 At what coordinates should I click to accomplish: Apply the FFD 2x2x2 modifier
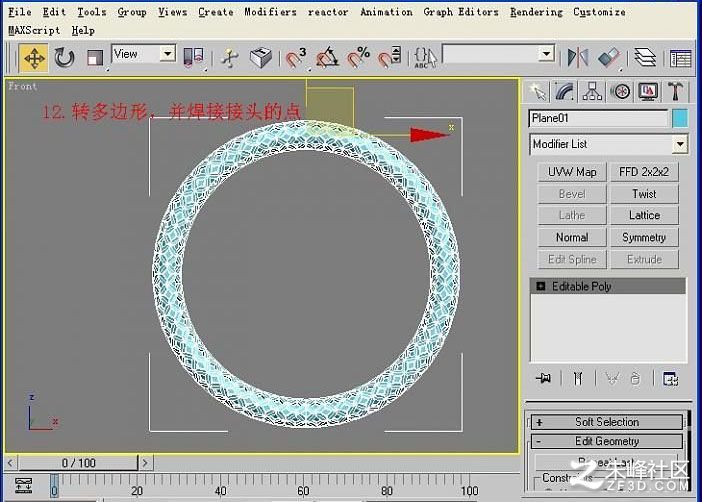[x=644, y=172]
